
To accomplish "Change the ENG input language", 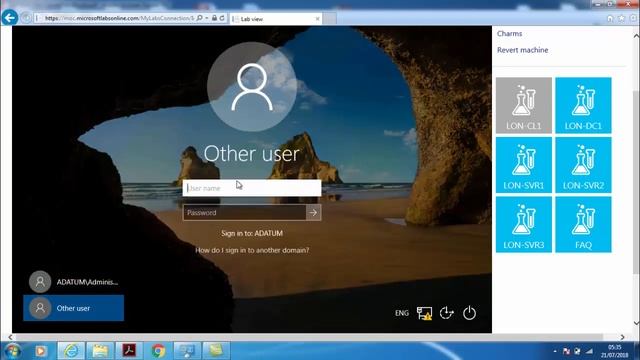I will click(402, 313).
